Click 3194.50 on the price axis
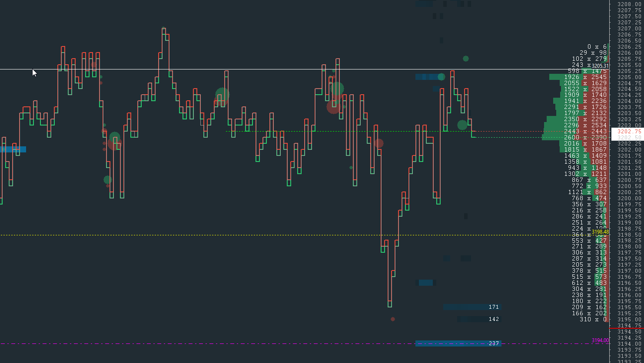The height and width of the screenshot is (363, 644). click(630, 331)
